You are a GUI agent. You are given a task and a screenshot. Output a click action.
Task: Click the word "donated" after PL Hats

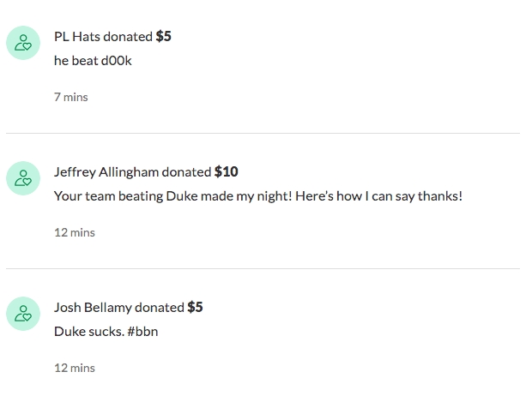[x=128, y=36]
